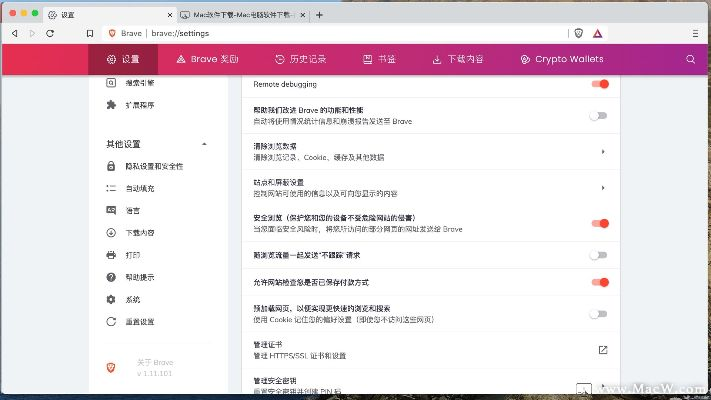This screenshot has width=711, height=400.
Task: Expand the site and shields settings arrow
Action: point(603,187)
